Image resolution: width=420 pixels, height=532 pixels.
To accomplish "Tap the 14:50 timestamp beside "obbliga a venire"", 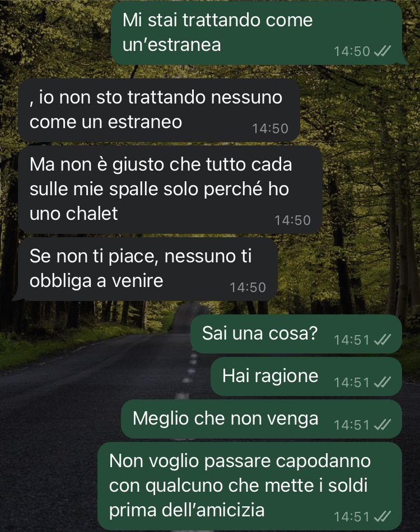I will 248,288.
